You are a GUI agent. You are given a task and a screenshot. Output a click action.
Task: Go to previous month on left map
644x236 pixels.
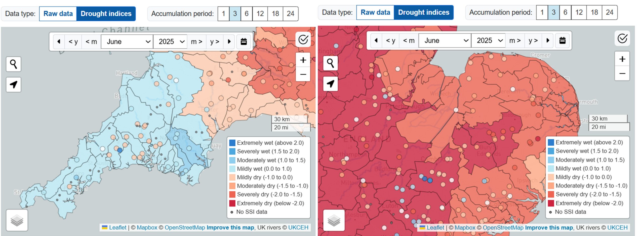(x=91, y=42)
